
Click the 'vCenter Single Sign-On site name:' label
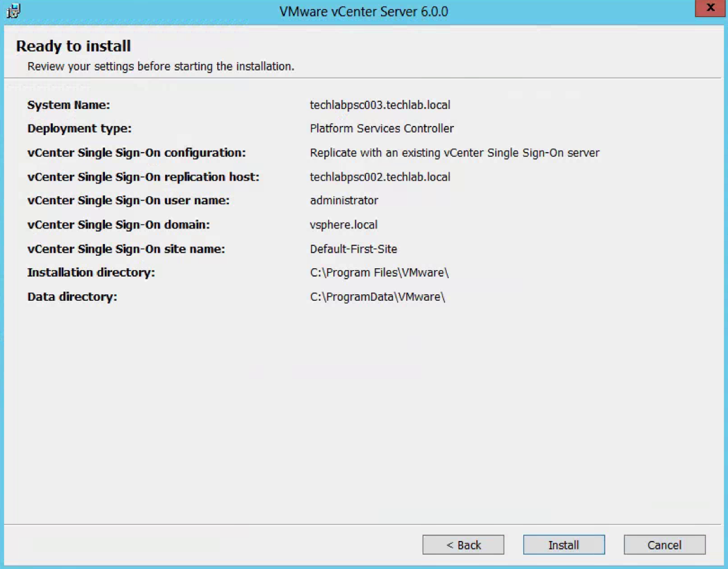tap(126, 249)
